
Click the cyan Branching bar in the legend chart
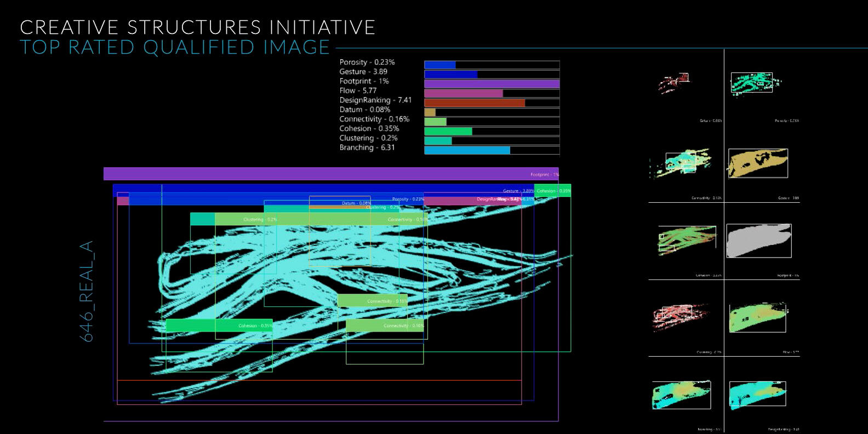(x=467, y=150)
